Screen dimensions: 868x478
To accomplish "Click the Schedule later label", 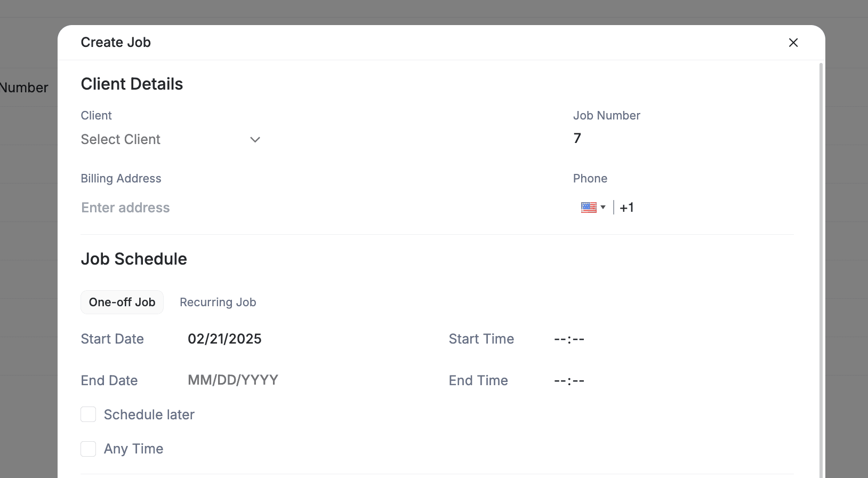I will click(x=149, y=415).
